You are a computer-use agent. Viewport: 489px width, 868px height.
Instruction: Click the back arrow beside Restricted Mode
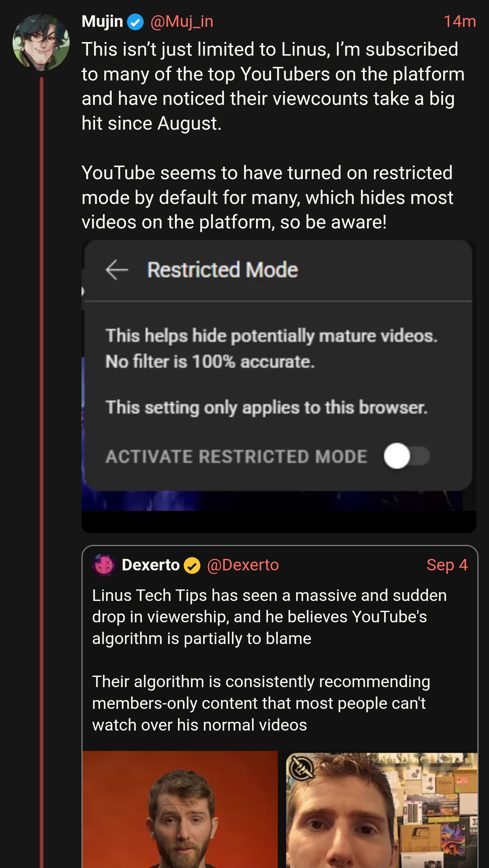[x=116, y=270]
